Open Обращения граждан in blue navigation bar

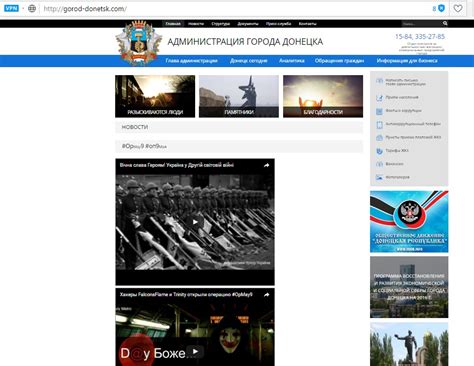(x=339, y=61)
